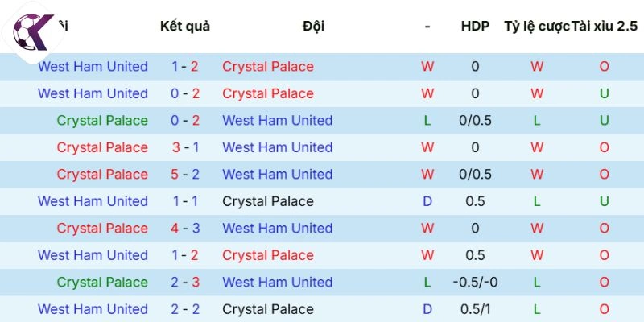
Task: Click the Đội column header
Action: tap(314, 26)
